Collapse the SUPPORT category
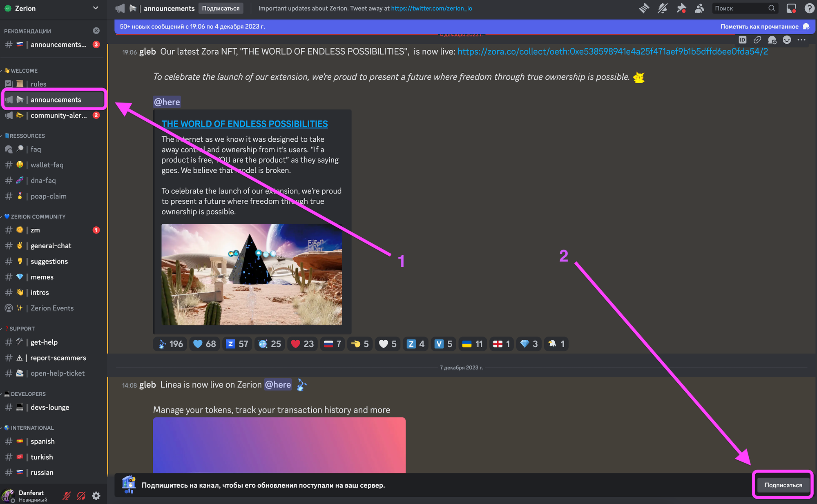 tap(21, 328)
